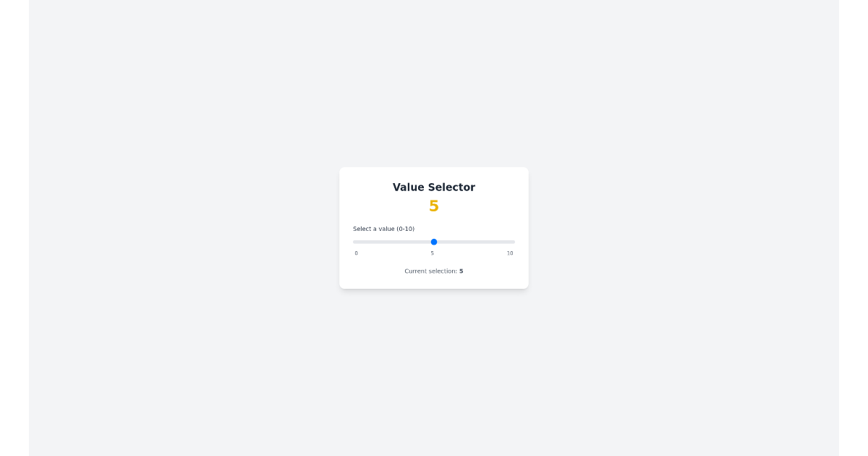Viewport: 868px width, 456px height.
Task: Click the 'Current selection: 5' text
Action: [x=433, y=271]
